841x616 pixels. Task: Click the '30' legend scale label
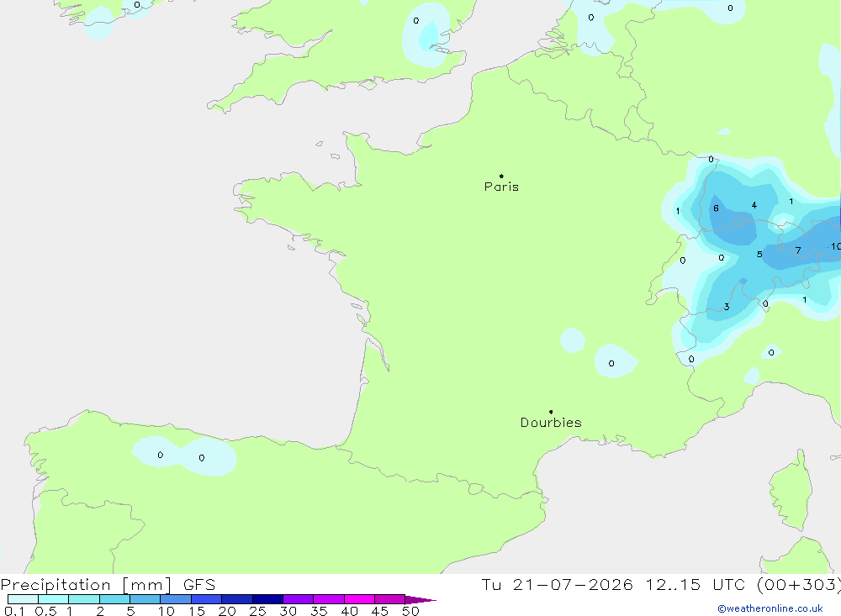pyautogui.click(x=288, y=611)
